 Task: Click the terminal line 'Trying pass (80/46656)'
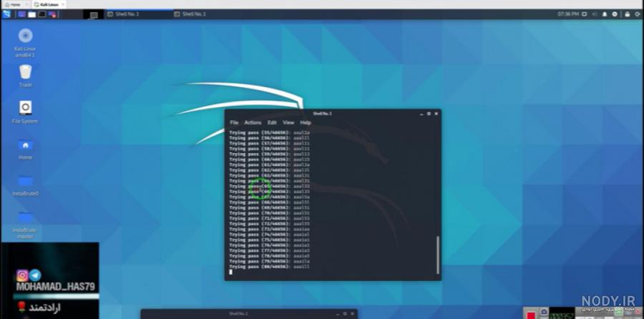tap(269, 267)
